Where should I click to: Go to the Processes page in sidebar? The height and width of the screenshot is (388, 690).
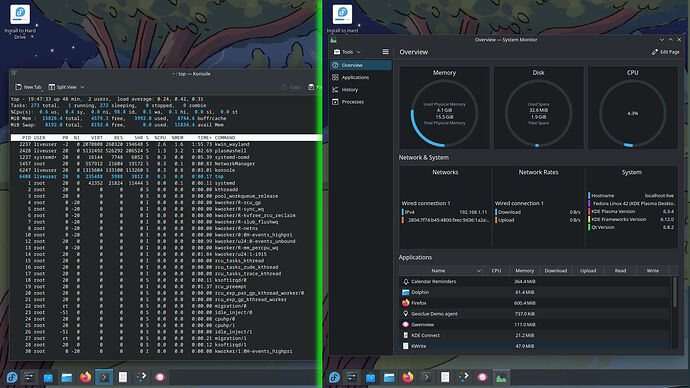(x=361, y=102)
